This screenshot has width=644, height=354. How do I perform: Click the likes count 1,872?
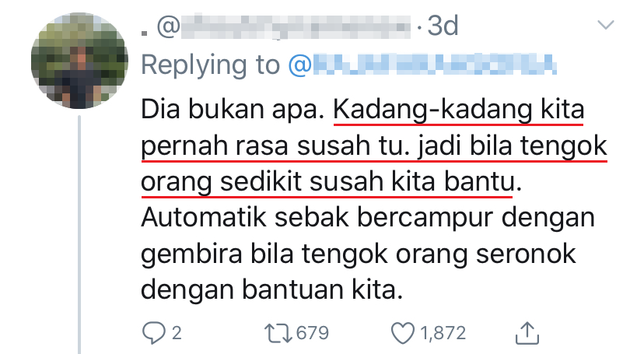pyautogui.click(x=443, y=333)
